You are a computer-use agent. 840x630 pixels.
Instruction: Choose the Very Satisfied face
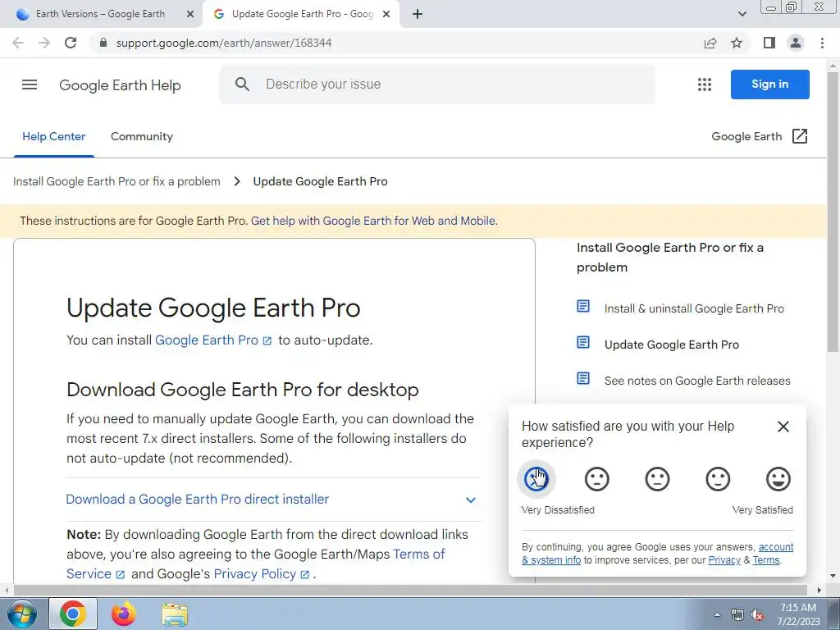click(778, 479)
